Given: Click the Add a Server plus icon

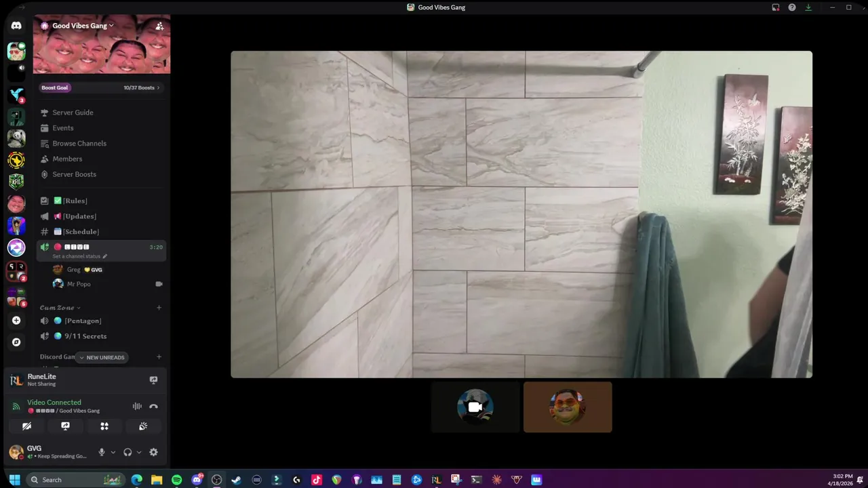Looking at the screenshot, I should pos(16,321).
